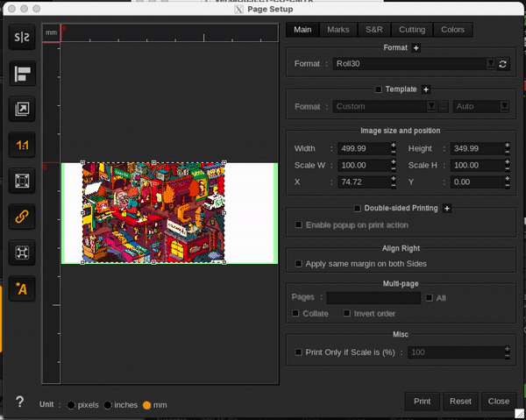Click the Width field showing 499.99

pyautogui.click(x=364, y=148)
